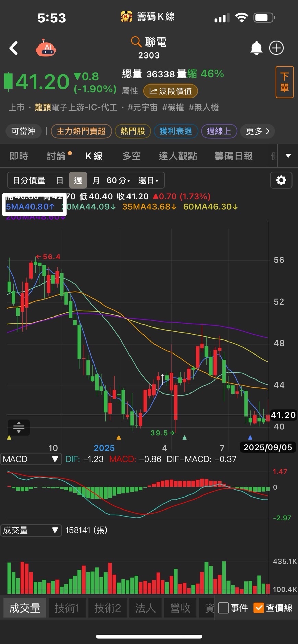Select the 營收 bottom tab
Viewport: 298px width, 644px height.
[x=180, y=608]
